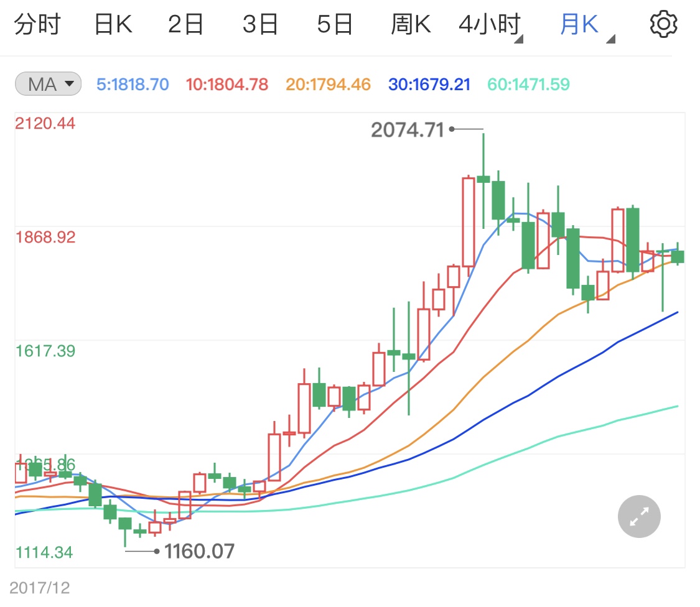
Task: Select the 5日 chart tab
Action: [335, 24]
